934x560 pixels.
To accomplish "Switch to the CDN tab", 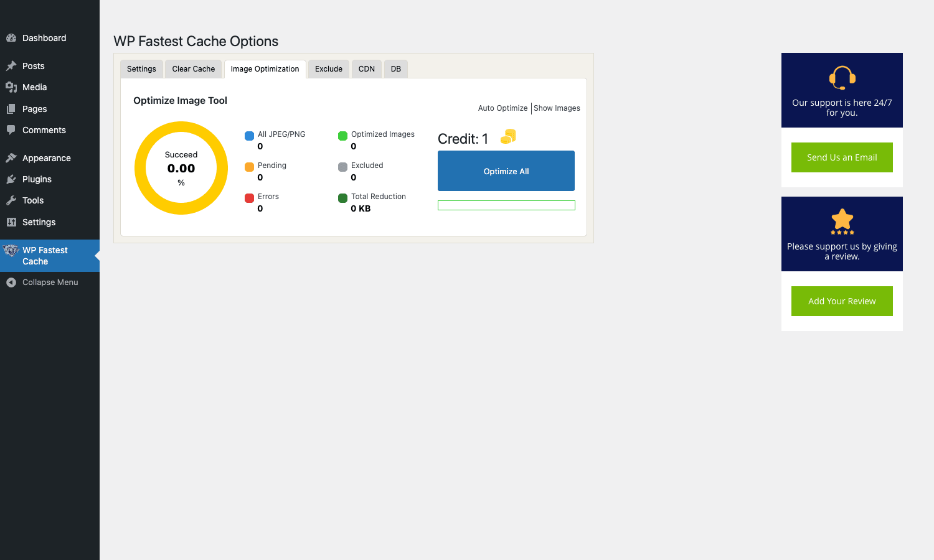I will 367,69.
